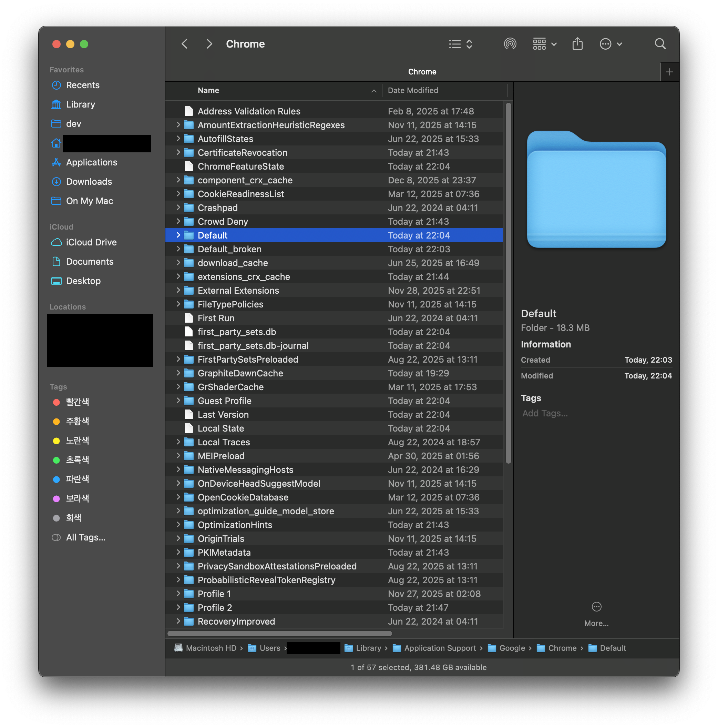This screenshot has height=728, width=718.
Task: Expand the Crashpad folder arrow
Action: pos(178,208)
